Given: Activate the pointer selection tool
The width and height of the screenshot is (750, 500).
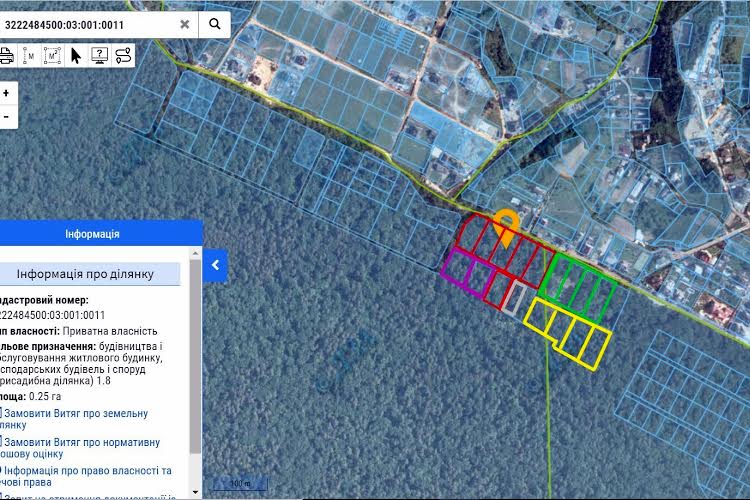Looking at the screenshot, I should click(76, 56).
